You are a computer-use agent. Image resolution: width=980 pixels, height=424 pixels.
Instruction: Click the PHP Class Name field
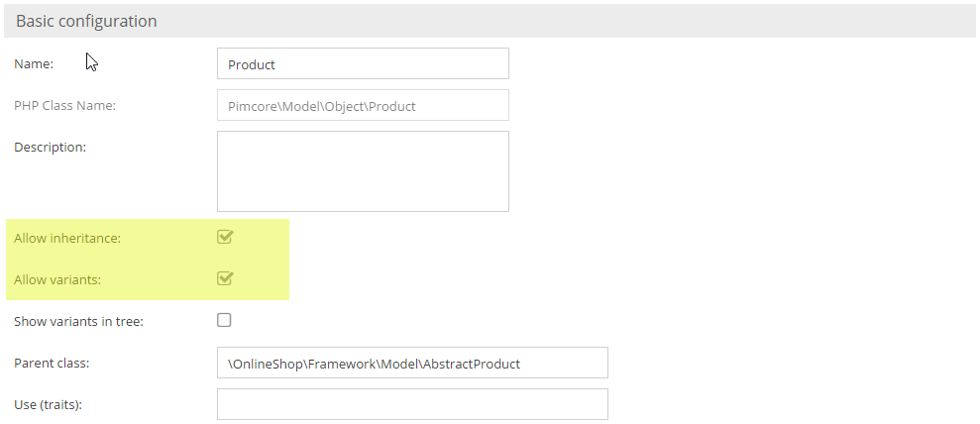click(x=363, y=106)
